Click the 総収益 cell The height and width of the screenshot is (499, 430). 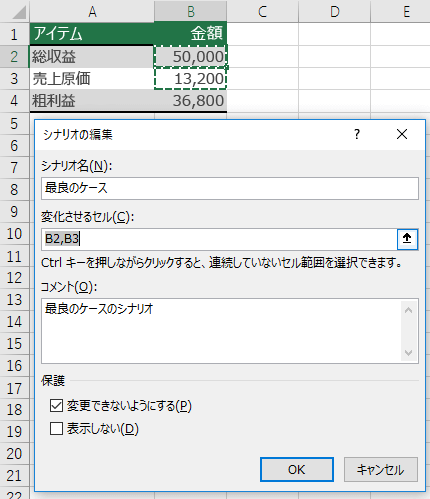(92, 56)
